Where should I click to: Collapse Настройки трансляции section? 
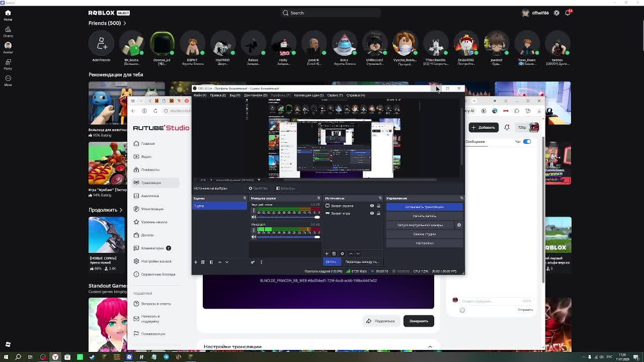tap(430, 346)
